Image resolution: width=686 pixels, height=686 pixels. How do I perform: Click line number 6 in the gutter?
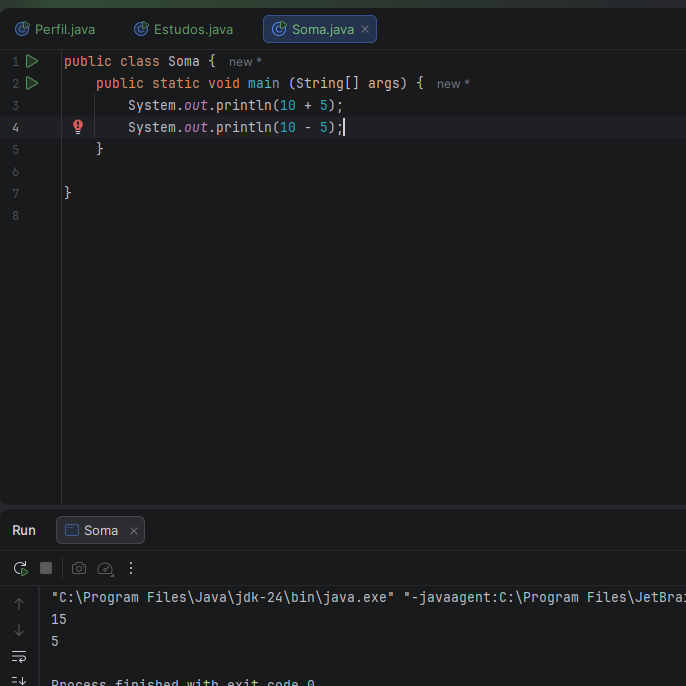15,171
